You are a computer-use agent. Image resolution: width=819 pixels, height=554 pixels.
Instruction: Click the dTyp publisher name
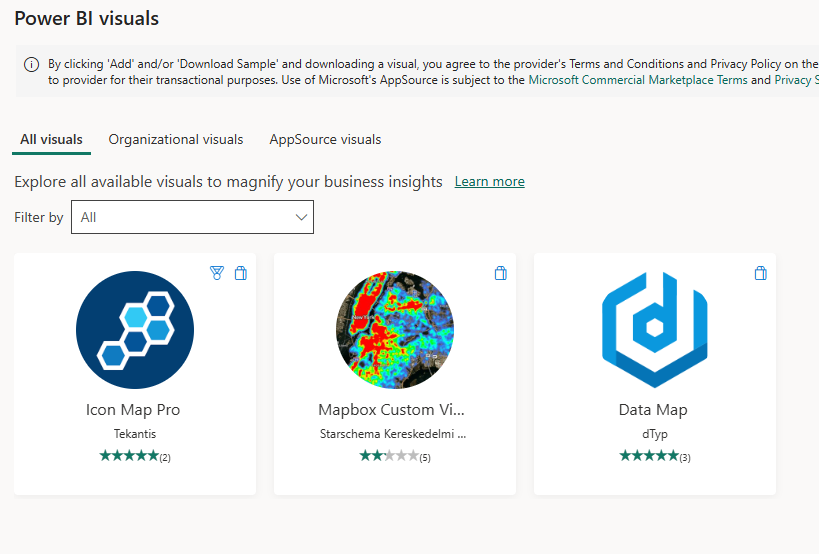pyautogui.click(x=655, y=434)
